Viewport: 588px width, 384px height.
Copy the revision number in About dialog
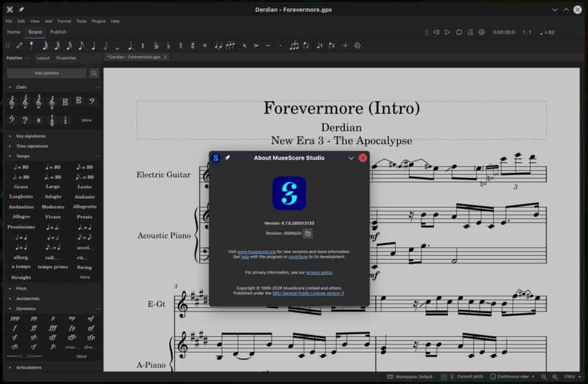tap(308, 233)
